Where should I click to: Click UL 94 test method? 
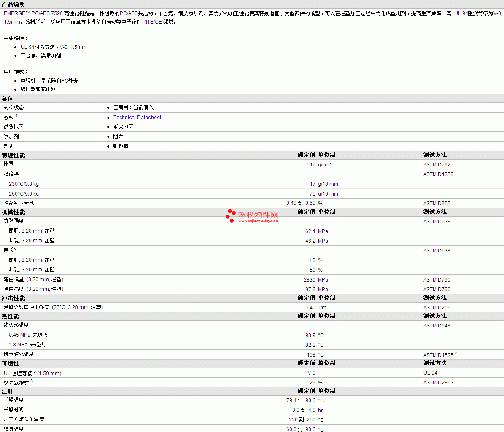click(430, 373)
